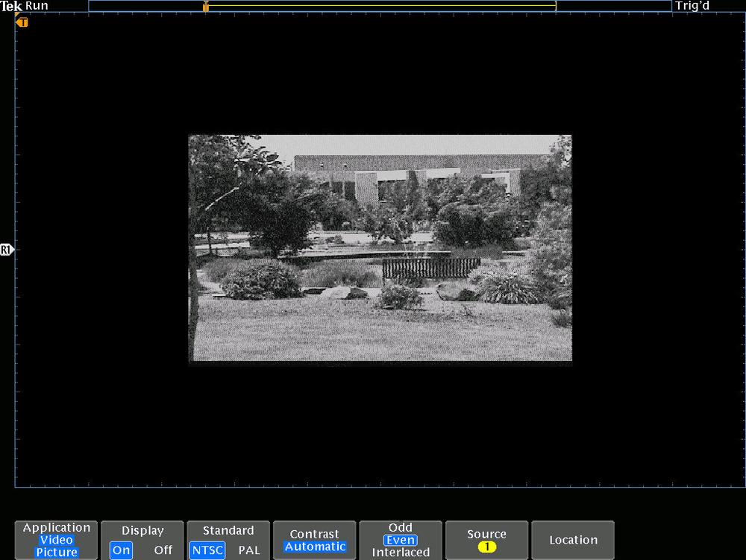This screenshot has height=560, width=746.
Task: Open the Application Video Picture menu
Action: pos(56,540)
